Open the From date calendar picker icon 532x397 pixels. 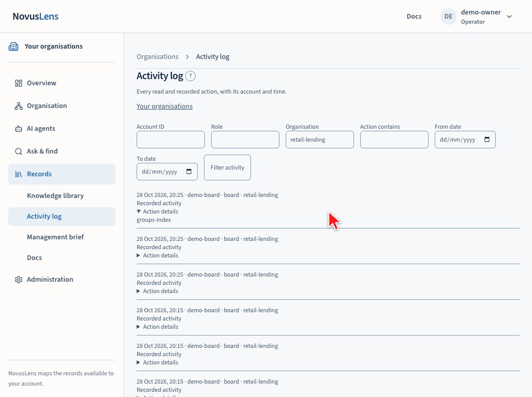coord(487,140)
